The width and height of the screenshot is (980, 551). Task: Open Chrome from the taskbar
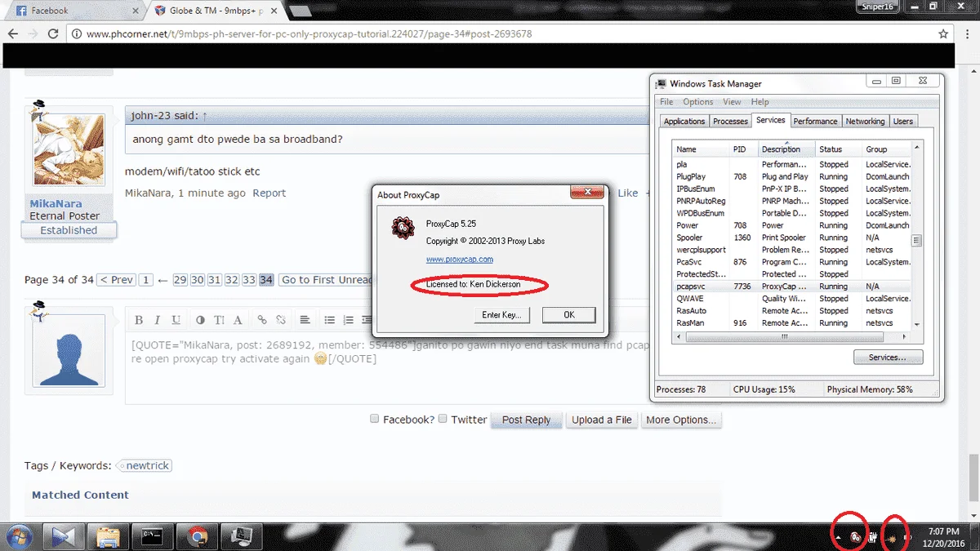pos(196,536)
